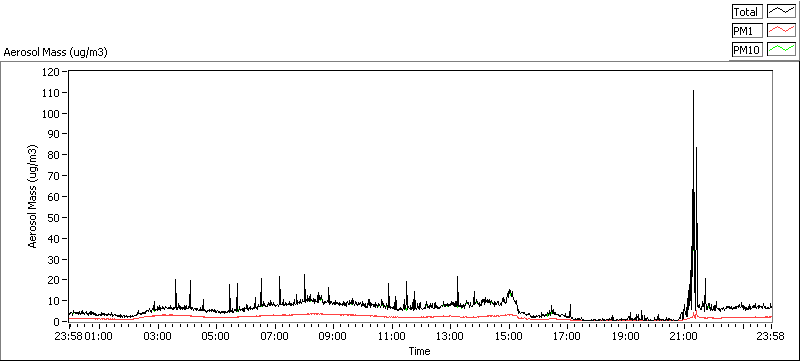Click the vertical Aerosol Mass axis label
The width and height of the screenshot is (800, 361).
click(33, 196)
